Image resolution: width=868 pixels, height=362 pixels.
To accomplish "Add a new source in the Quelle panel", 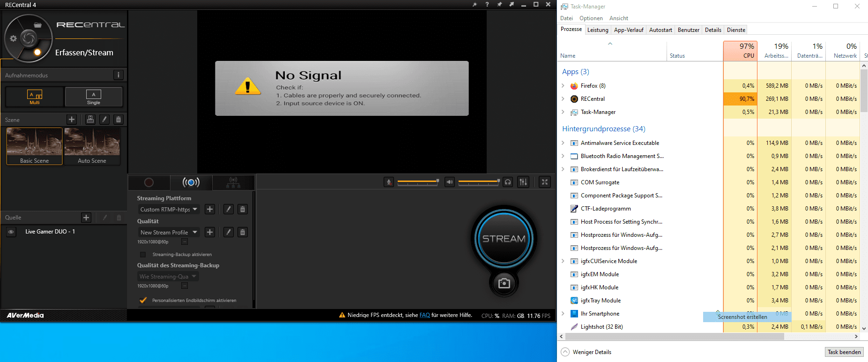I will (x=86, y=218).
